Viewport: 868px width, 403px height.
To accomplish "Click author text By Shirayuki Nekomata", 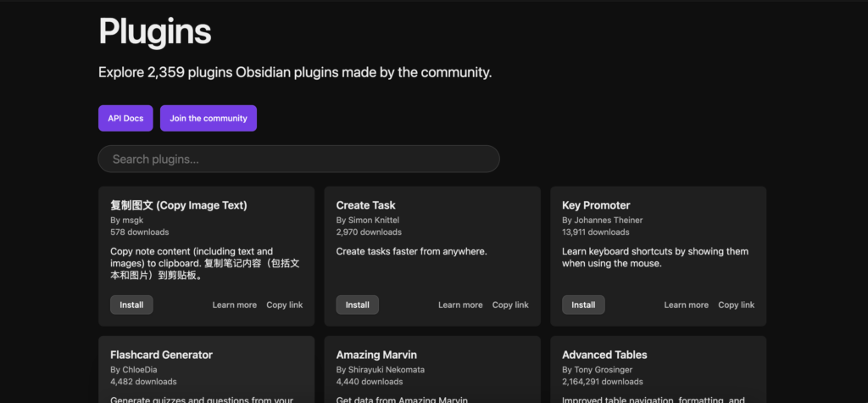I will tap(381, 370).
